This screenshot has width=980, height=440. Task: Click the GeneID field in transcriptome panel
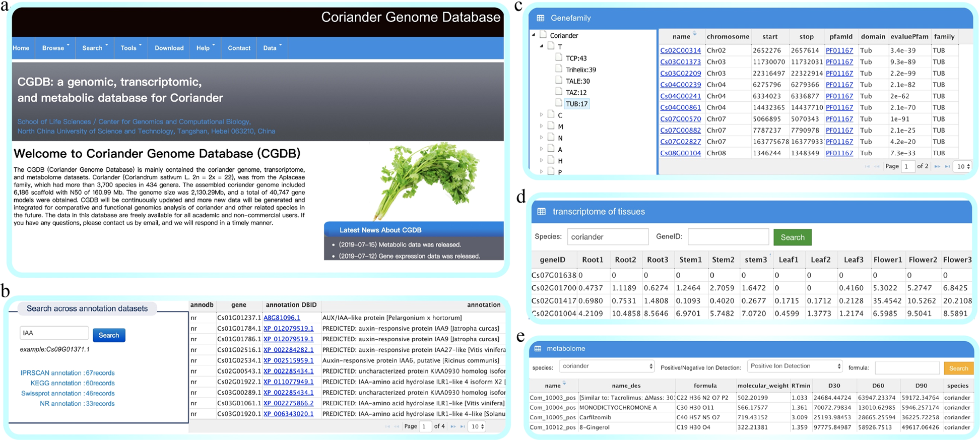pos(728,237)
